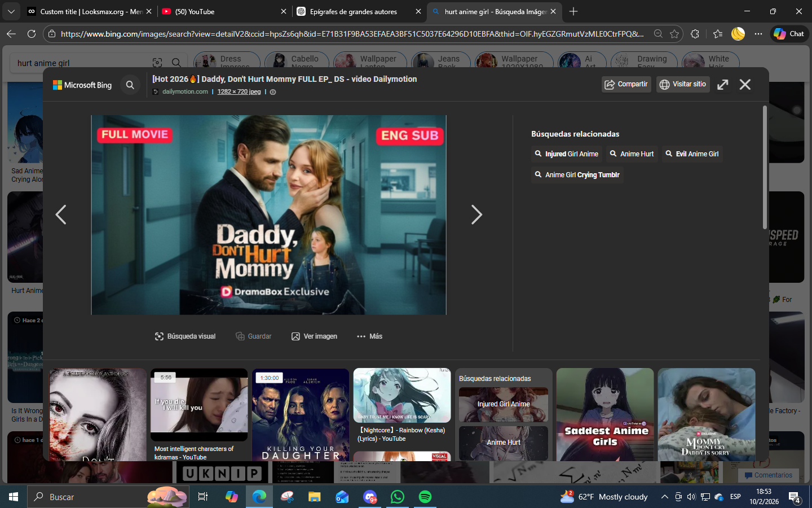Go to previous image with left arrow
This screenshot has width=812, height=508.
pyautogui.click(x=61, y=214)
